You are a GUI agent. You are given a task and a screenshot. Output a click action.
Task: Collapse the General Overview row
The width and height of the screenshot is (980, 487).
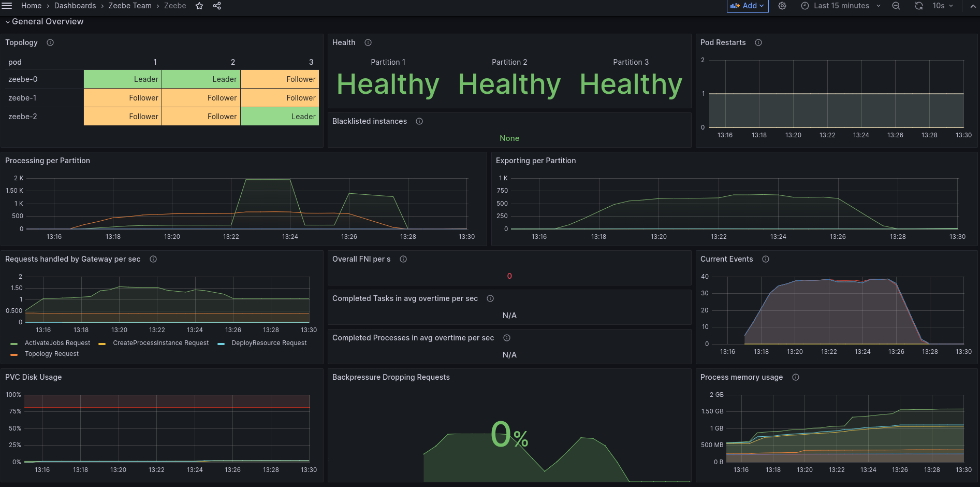coord(44,22)
